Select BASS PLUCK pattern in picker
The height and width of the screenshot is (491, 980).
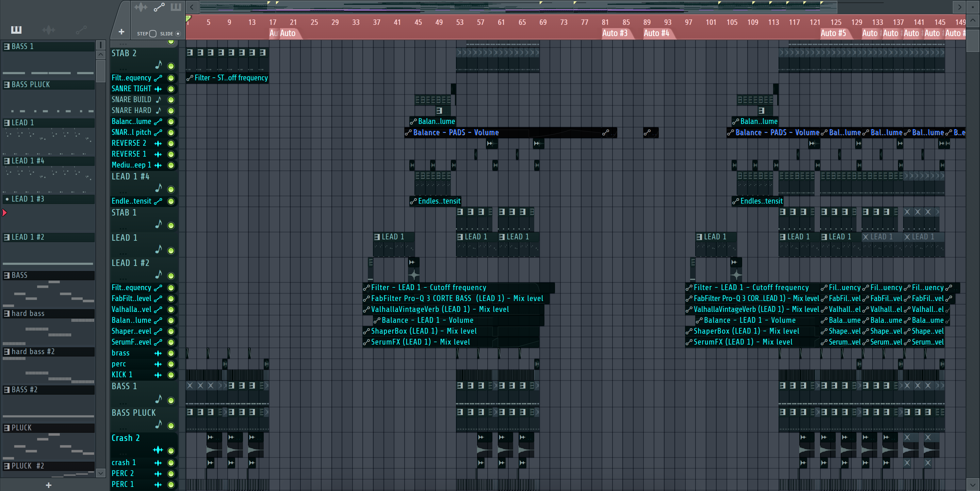[x=49, y=84]
